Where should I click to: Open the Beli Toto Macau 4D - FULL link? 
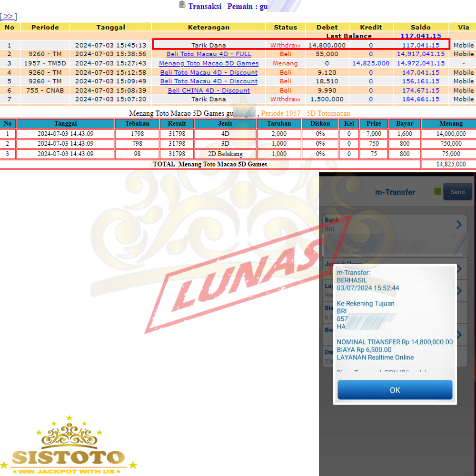click(208, 54)
